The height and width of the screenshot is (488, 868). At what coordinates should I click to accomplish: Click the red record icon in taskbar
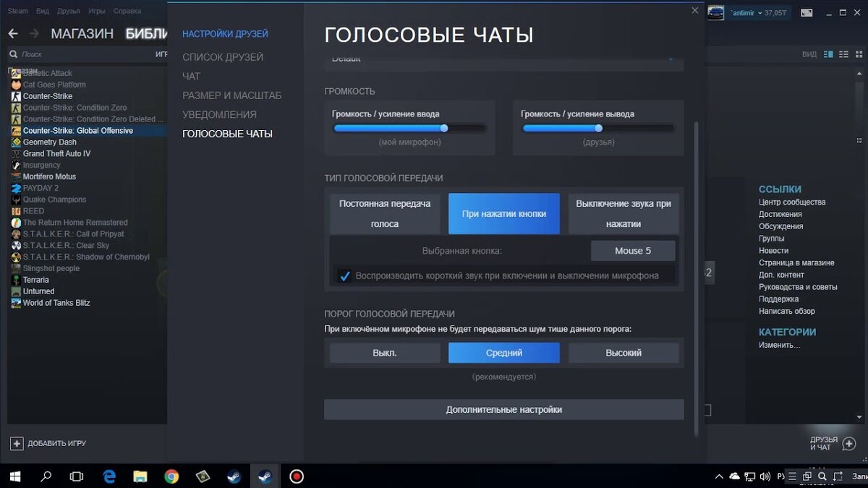296,476
